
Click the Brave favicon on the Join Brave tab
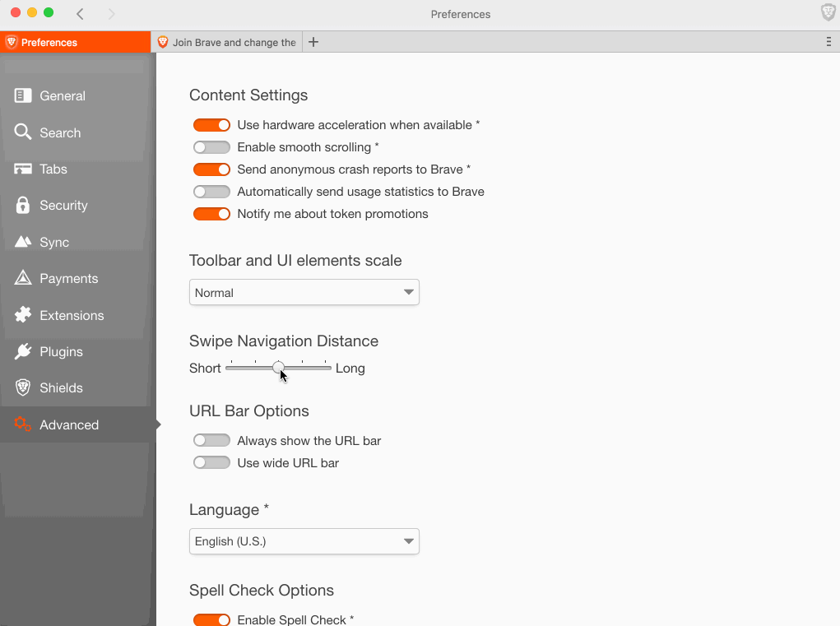click(163, 42)
